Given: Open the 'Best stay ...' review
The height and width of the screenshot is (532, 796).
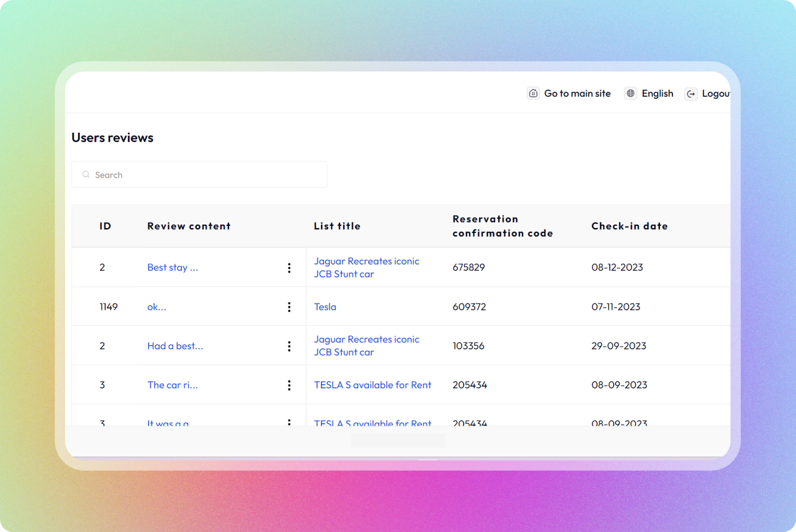Looking at the screenshot, I should (x=172, y=268).
